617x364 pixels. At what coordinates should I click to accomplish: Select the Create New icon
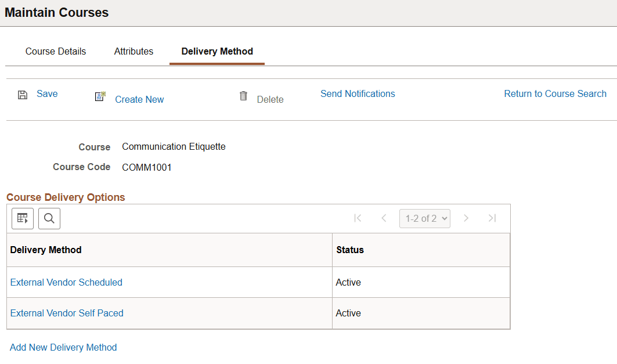100,98
